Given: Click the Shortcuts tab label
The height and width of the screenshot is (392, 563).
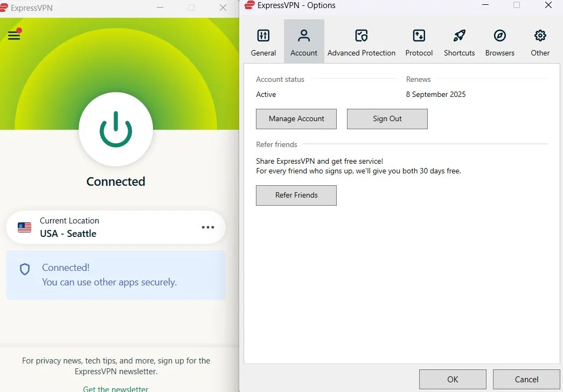Looking at the screenshot, I should pyautogui.click(x=459, y=53).
